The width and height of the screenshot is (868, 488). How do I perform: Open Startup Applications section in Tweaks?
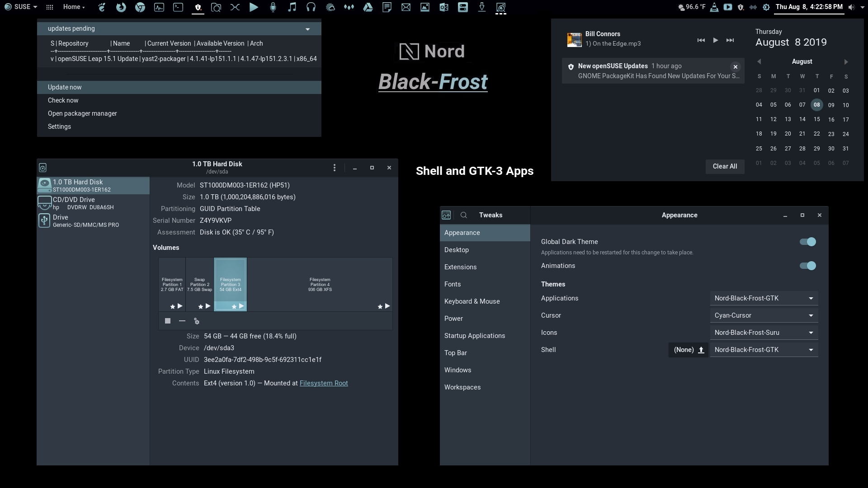pyautogui.click(x=485, y=336)
